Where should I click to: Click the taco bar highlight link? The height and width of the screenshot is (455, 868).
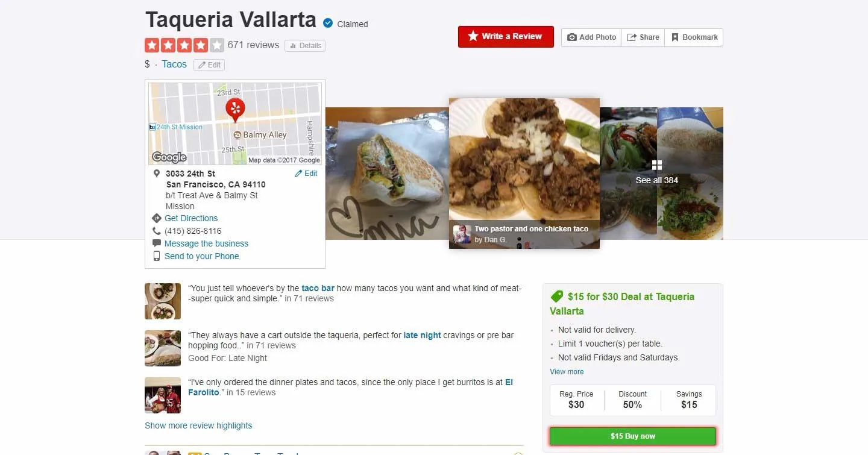tap(318, 289)
